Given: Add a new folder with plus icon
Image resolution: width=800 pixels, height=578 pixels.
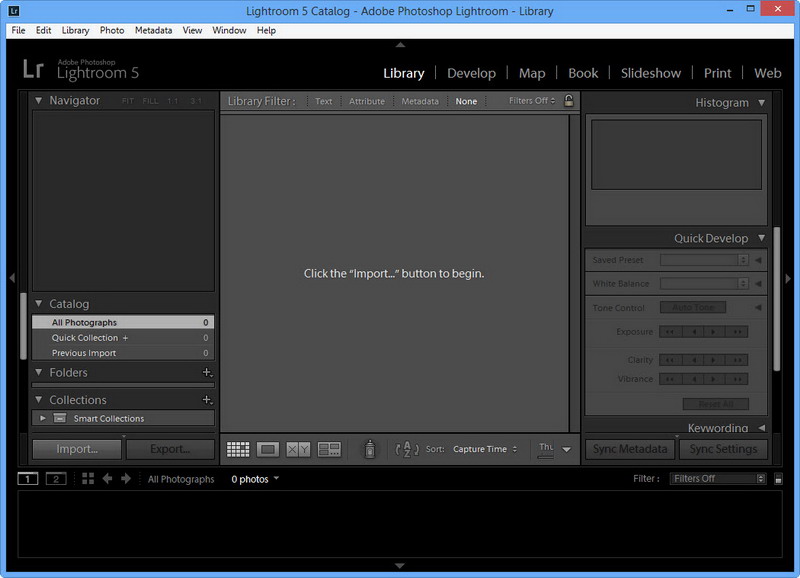Looking at the screenshot, I should [207, 372].
